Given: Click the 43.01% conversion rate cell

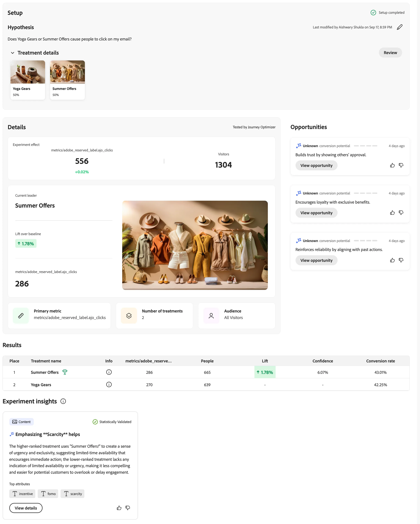Looking at the screenshot, I should coord(380,372).
